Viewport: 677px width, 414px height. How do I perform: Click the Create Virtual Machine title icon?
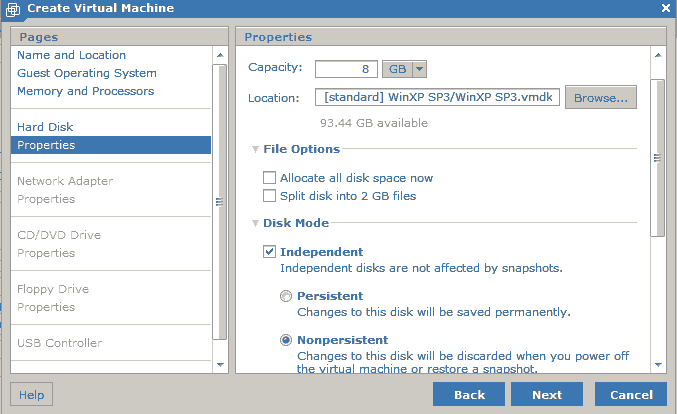click(13, 9)
